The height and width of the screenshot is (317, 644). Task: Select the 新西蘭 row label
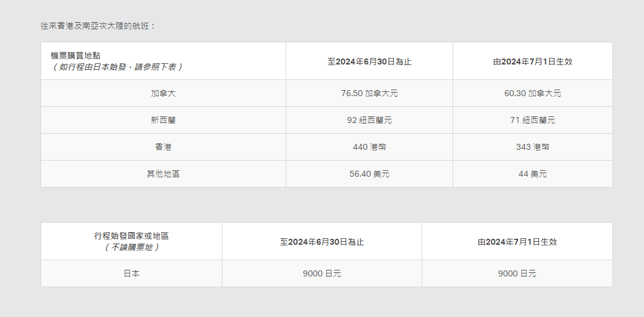coord(163,121)
